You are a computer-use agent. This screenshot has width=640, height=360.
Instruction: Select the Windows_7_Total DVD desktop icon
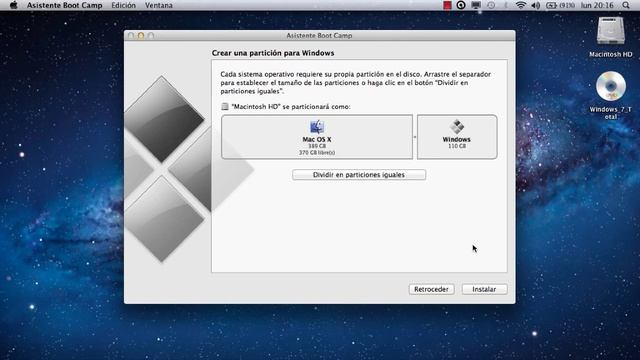pos(611,86)
